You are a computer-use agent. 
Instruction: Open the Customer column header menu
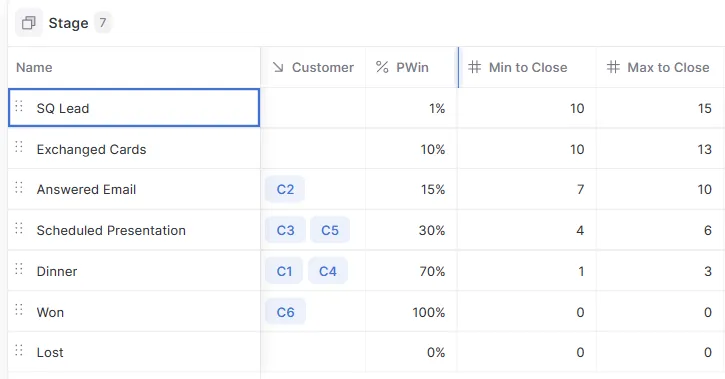(x=313, y=67)
